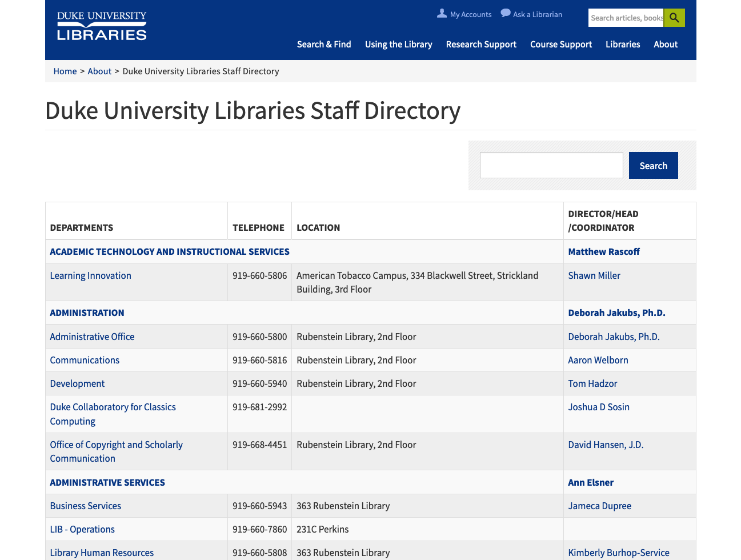Go to Home in breadcrumb

coord(65,71)
